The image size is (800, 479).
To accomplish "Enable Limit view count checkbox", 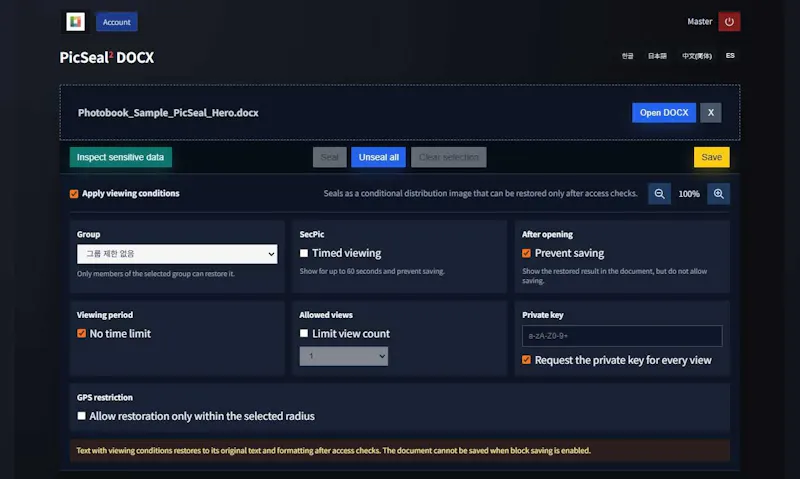I will coord(304,333).
